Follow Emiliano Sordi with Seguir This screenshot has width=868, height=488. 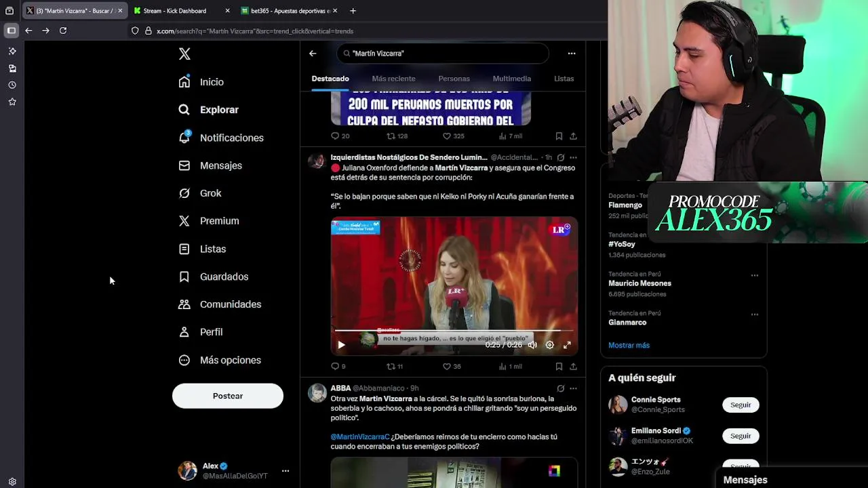pos(741,436)
